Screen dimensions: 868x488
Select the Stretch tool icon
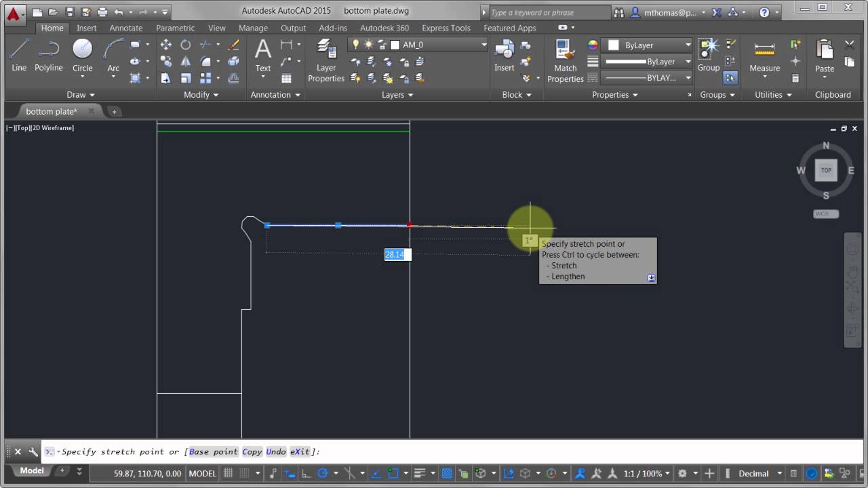tap(166, 78)
